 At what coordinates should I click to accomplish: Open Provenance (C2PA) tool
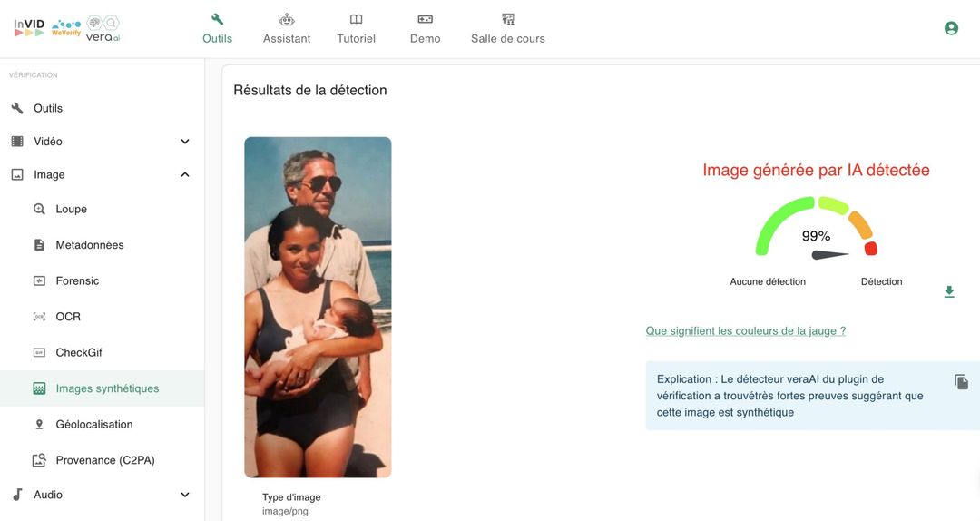point(104,460)
